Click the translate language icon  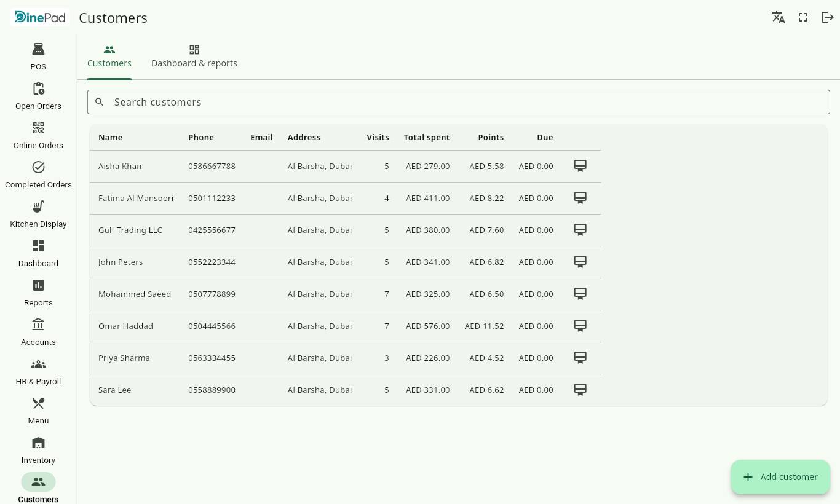click(779, 17)
